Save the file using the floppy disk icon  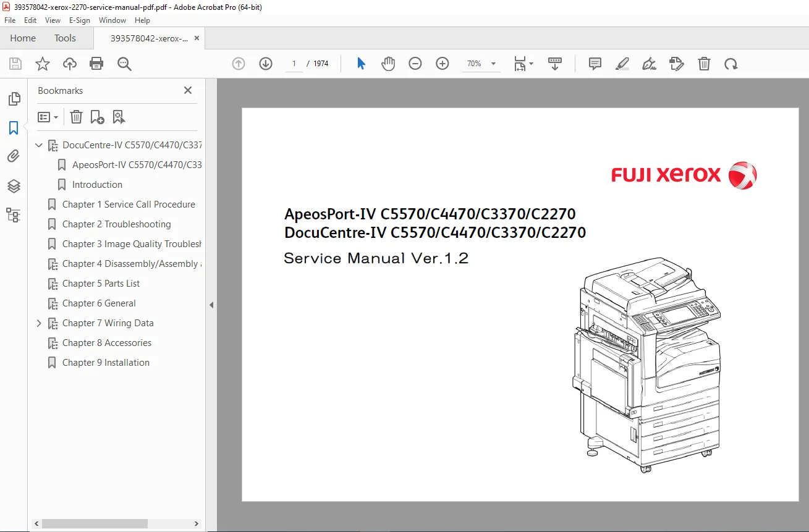coord(15,64)
